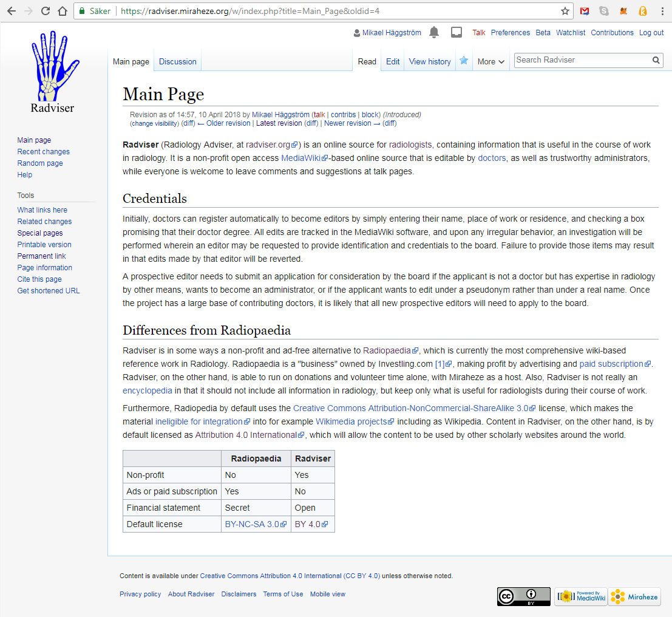Open Recent changes in sidebar
The height and width of the screenshot is (617, 672).
click(43, 152)
